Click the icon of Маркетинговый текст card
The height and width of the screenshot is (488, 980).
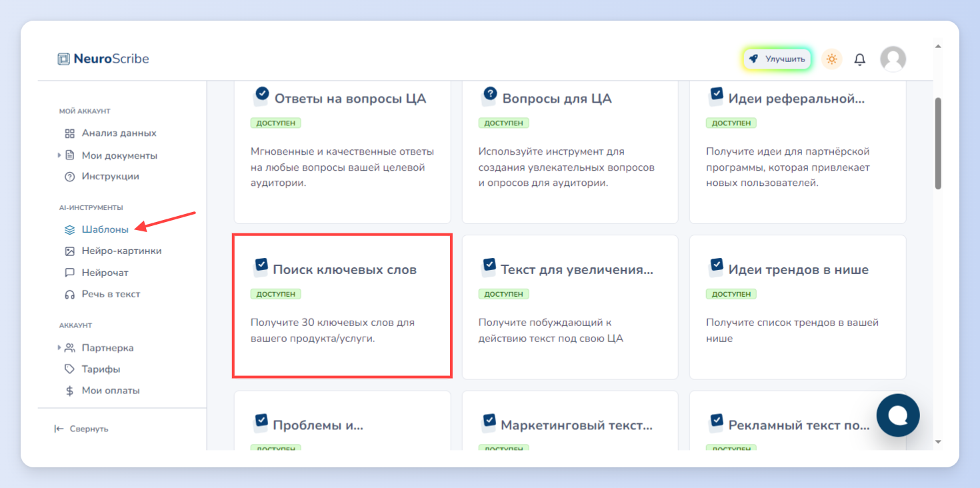(489, 422)
